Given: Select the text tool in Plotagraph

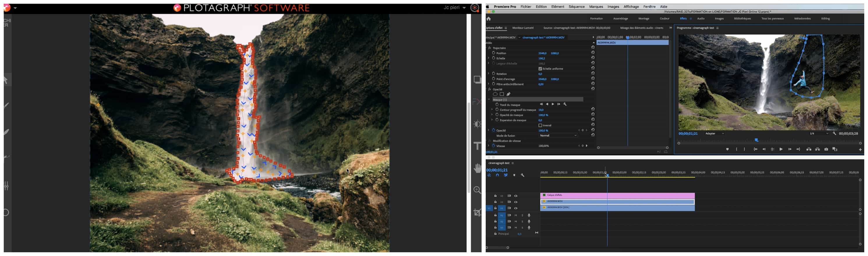Looking at the screenshot, I should click(x=478, y=146).
